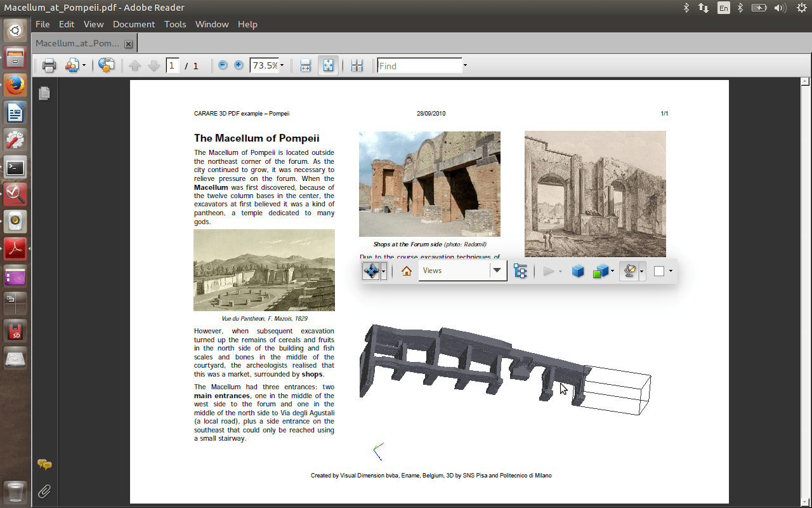Toggle perspective projection cube icon
The width and height of the screenshot is (812, 508).
coord(577,271)
